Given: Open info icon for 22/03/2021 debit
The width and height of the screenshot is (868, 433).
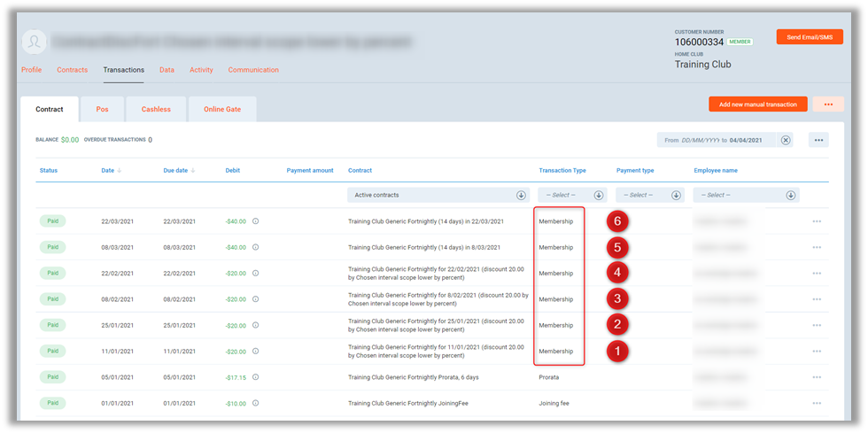Looking at the screenshot, I should [256, 221].
